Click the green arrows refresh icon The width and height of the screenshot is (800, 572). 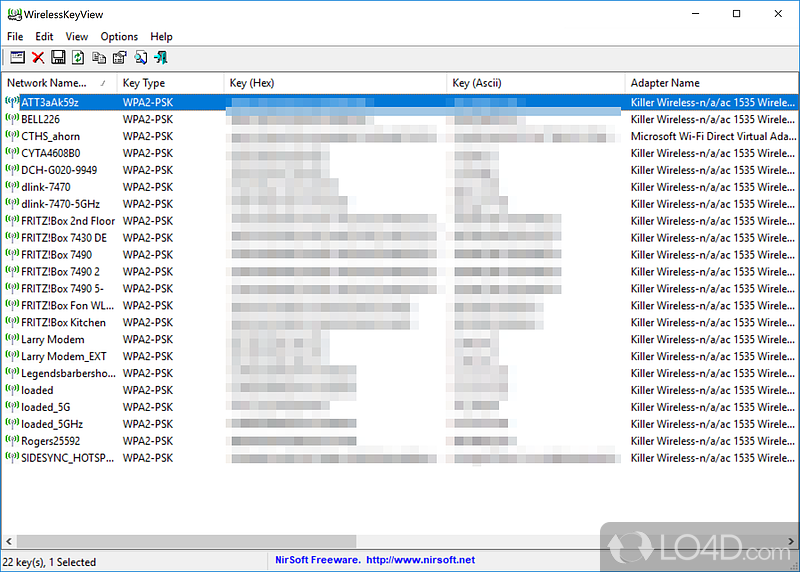tap(78, 58)
